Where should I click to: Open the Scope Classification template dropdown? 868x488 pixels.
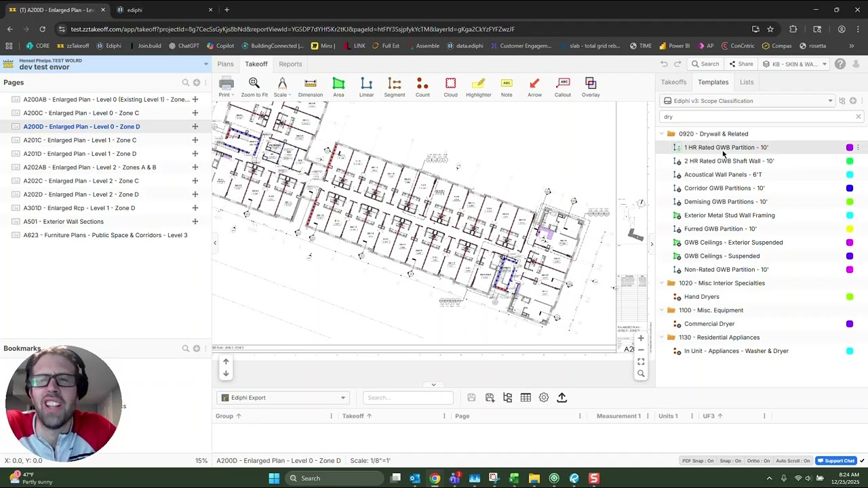coord(748,101)
